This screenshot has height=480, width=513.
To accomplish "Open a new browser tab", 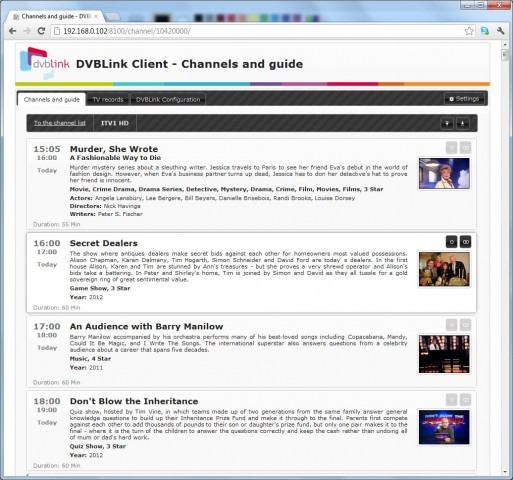I will point(113,17).
